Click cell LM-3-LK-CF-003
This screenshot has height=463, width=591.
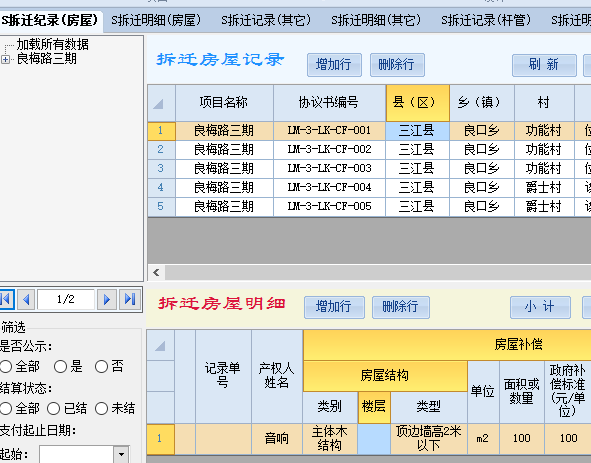pos(329,169)
